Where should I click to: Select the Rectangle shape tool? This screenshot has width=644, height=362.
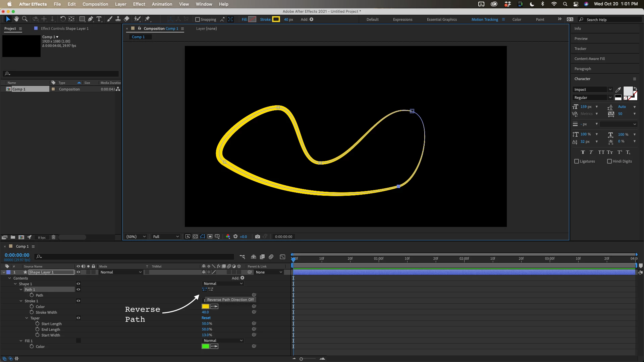point(82,19)
